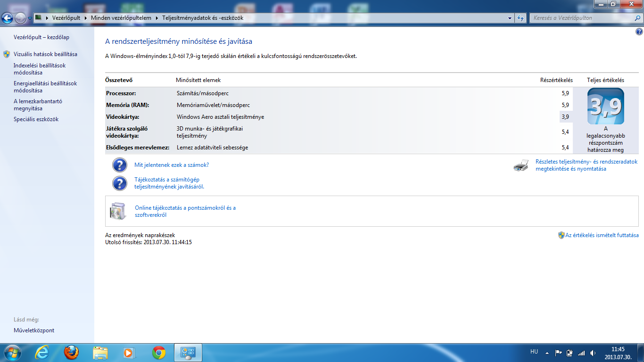
Task: Click the greyed Forward arrow button
Action: pyautogui.click(x=20, y=18)
